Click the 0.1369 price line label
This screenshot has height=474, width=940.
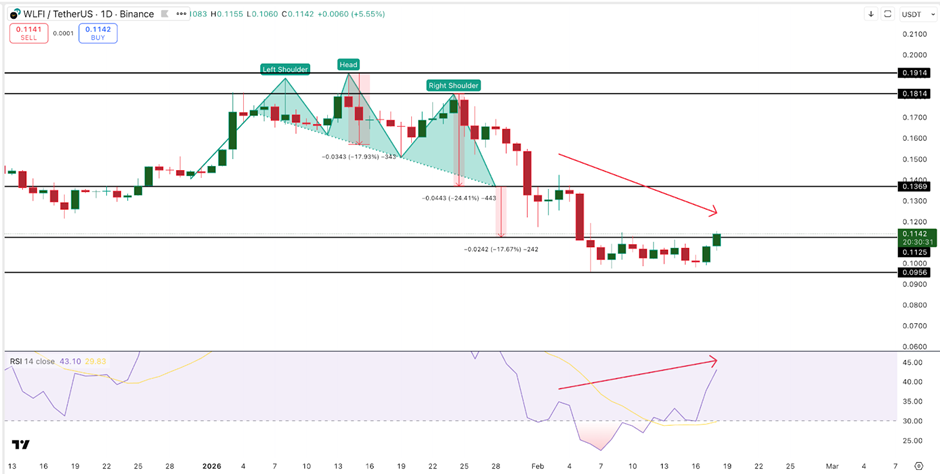[914, 186]
